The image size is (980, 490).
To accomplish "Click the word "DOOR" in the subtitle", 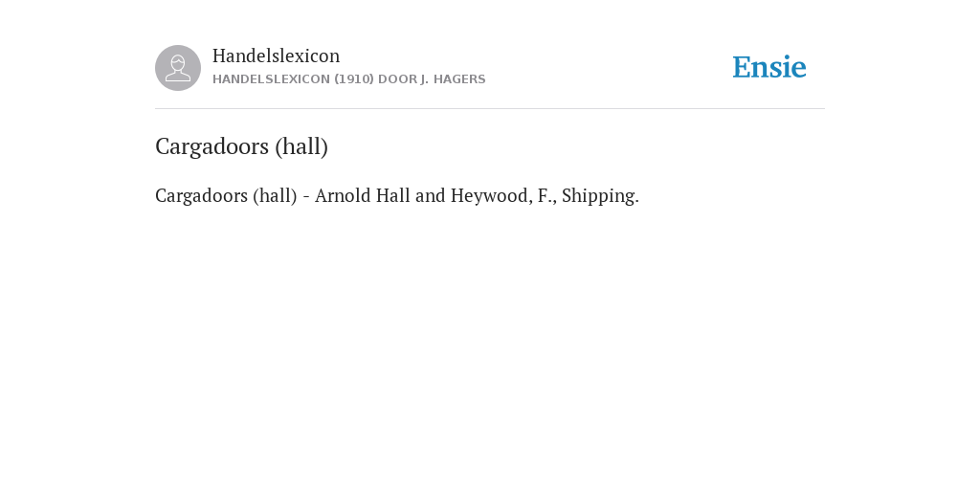I will click(x=397, y=79).
